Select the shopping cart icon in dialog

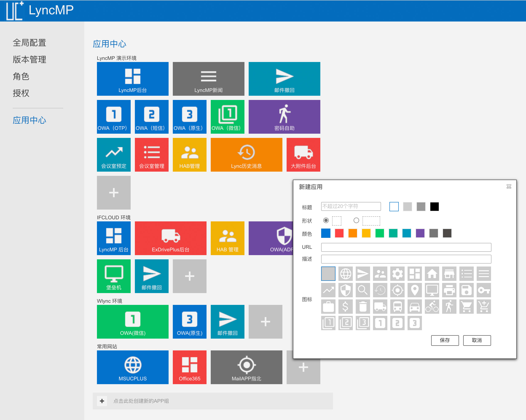[467, 307]
